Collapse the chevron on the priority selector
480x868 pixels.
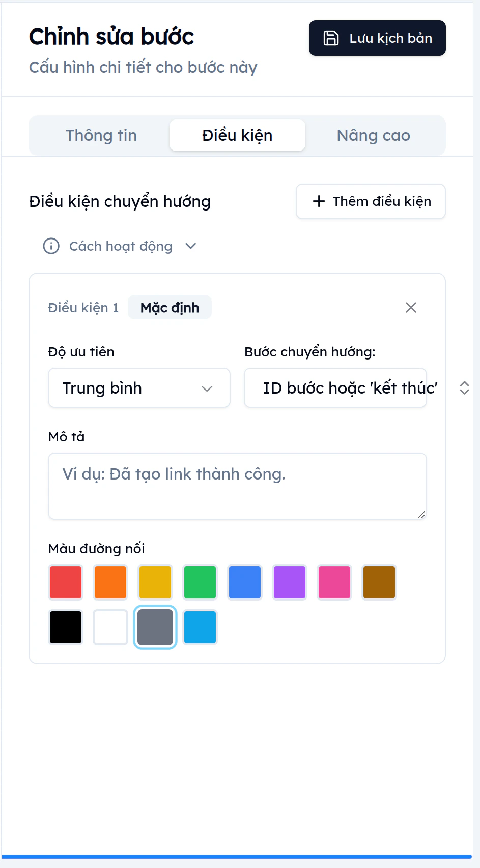click(x=207, y=388)
